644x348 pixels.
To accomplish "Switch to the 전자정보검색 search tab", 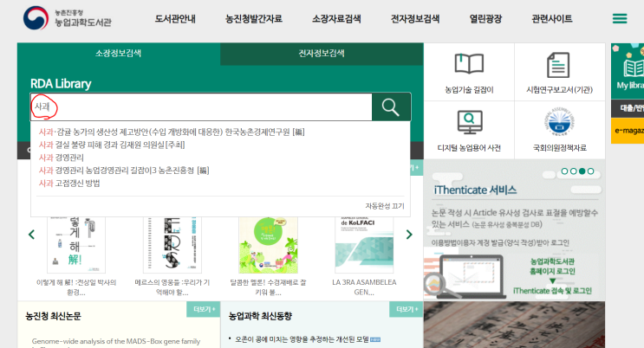I will [x=322, y=54].
